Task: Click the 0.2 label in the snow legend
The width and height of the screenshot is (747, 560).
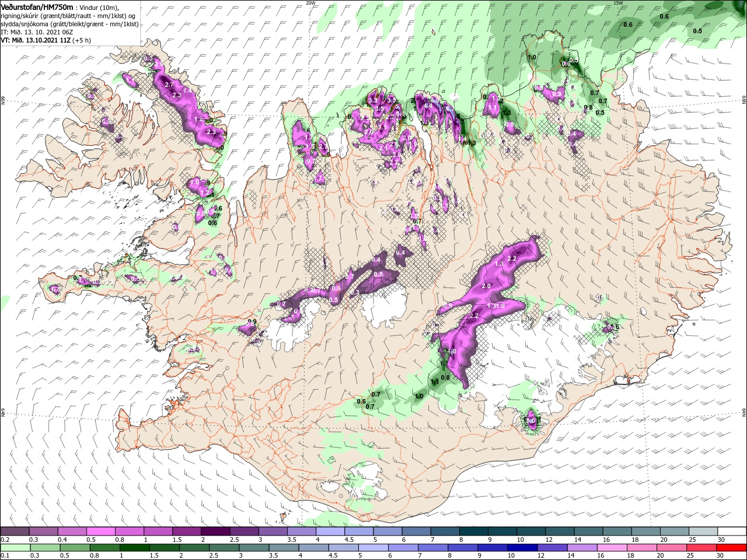Action: click(4, 540)
